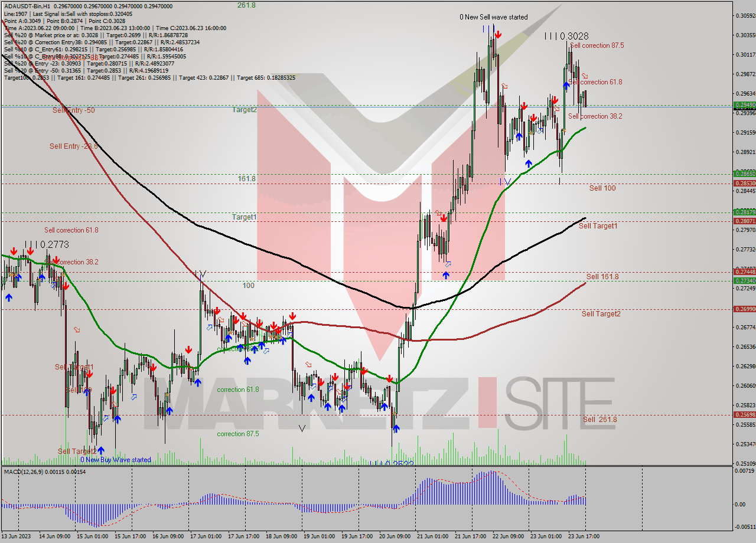Click '23 Jun 17:00' on time axis
The image size is (756, 543).
585,537
